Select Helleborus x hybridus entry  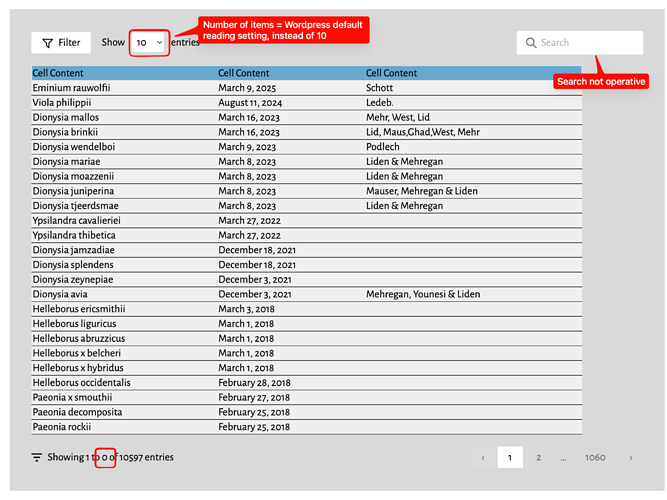click(x=78, y=368)
